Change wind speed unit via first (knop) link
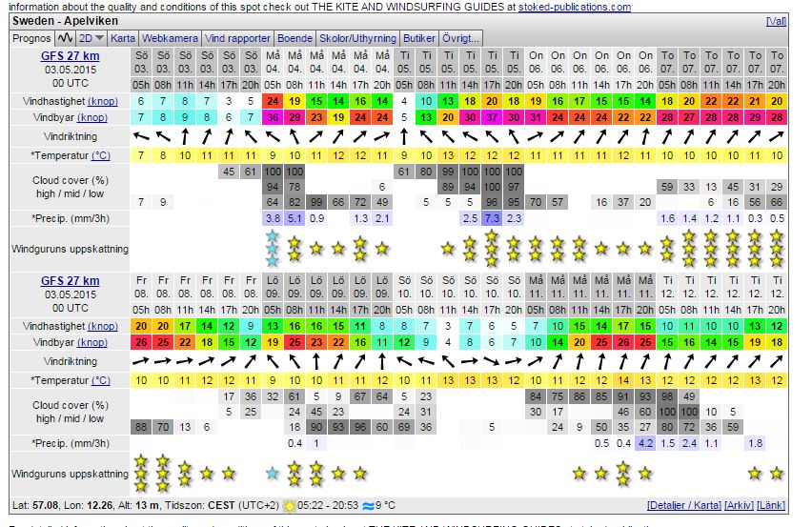 pos(103,101)
